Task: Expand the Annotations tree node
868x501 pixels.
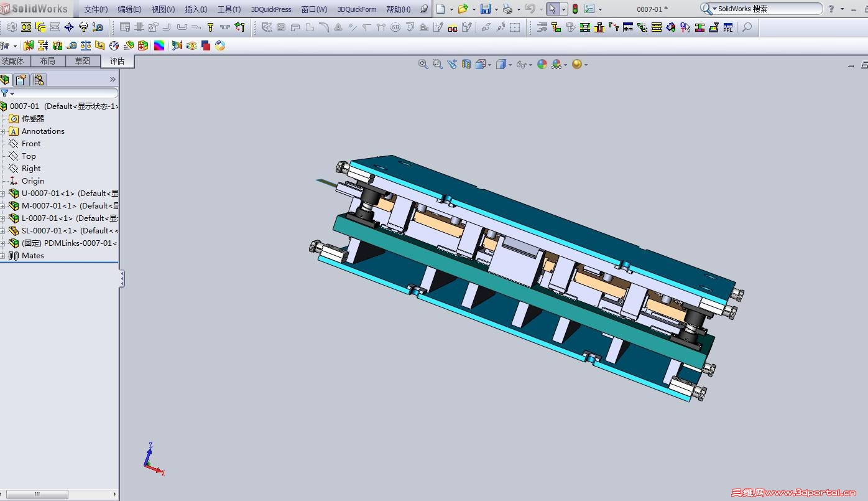Action: click(2, 131)
